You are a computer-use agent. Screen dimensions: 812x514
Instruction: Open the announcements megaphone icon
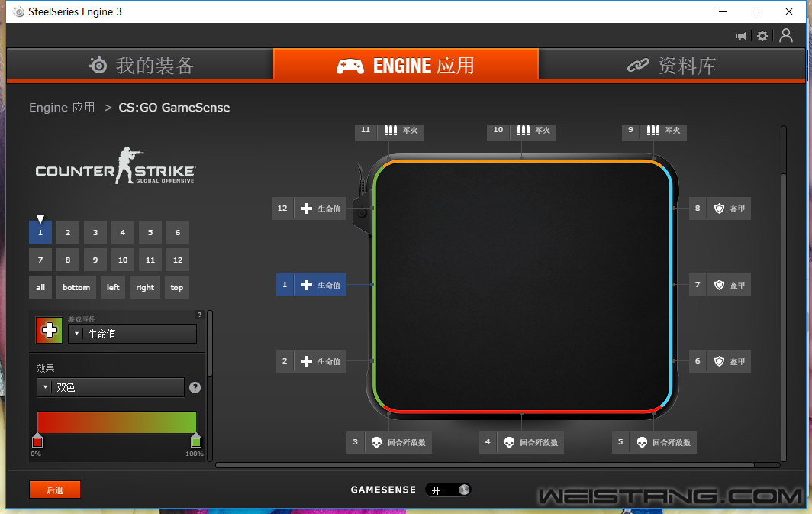coord(742,36)
